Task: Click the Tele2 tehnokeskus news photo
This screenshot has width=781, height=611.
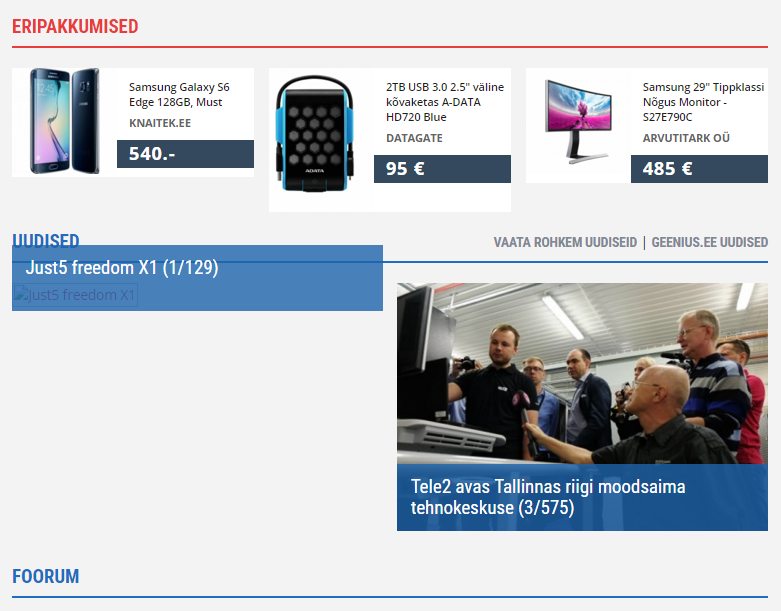Action: 582,373
